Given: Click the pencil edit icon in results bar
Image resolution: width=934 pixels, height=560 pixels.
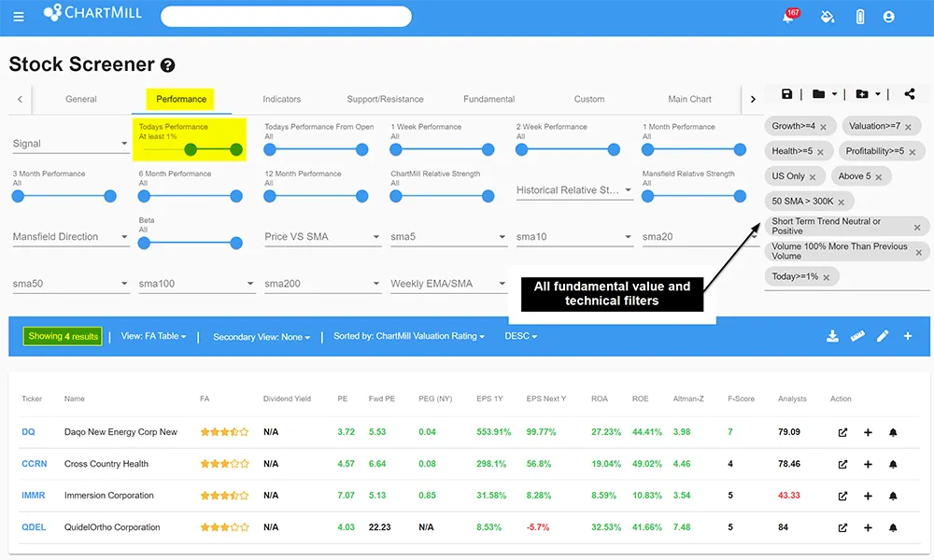Looking at the screenshot, I should (x=883, y=336).
